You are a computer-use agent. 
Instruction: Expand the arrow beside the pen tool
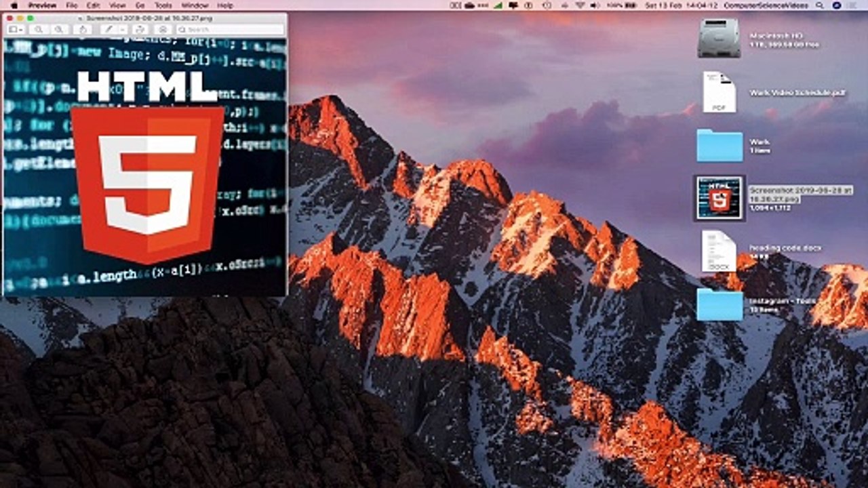coord(123,29)
